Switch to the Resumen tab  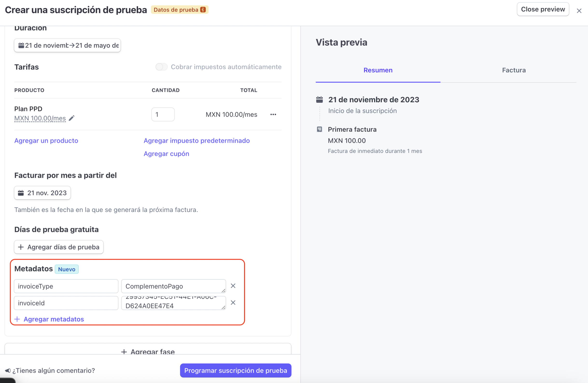(x=378, y=70)
